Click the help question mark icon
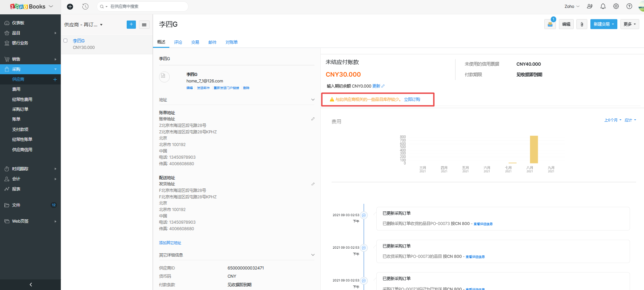Viewport: 644px width, 290px height. coord(629,6)
